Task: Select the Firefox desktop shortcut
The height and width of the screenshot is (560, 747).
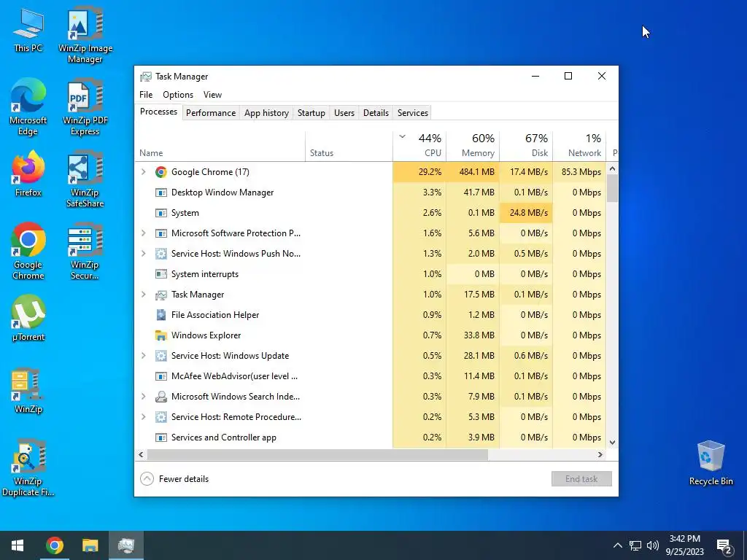Action: (x=28, y=174)
